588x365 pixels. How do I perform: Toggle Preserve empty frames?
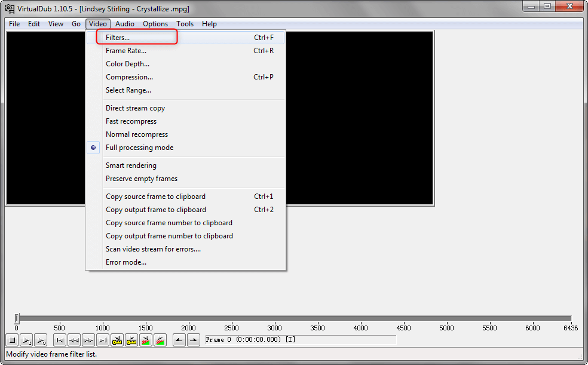pos(141,179)
